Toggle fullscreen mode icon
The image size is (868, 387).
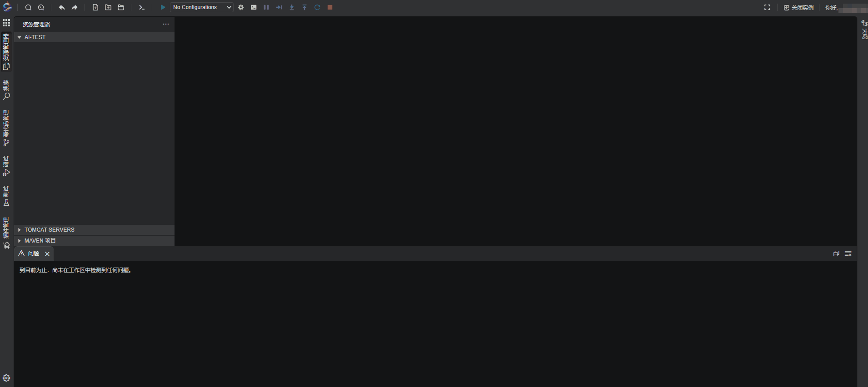click(x=767, y=7)
